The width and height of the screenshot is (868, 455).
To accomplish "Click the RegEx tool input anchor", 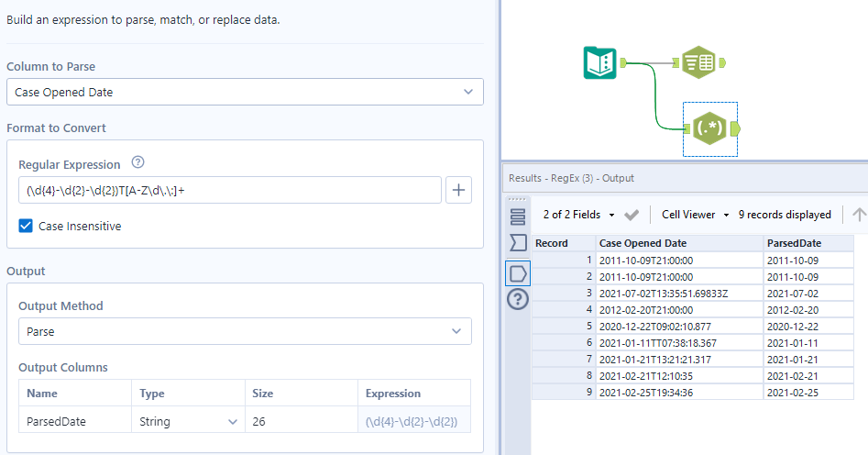I will [x=687, y=129].
